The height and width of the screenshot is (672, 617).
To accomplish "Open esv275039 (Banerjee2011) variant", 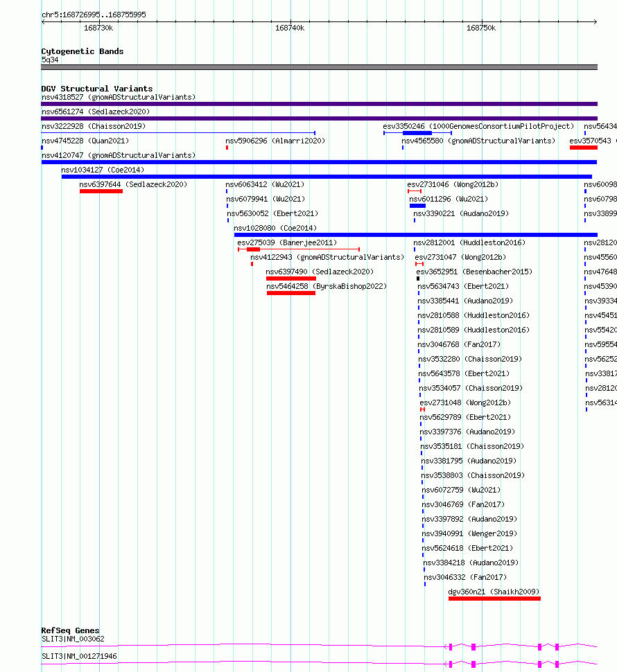I will point(287,243).
